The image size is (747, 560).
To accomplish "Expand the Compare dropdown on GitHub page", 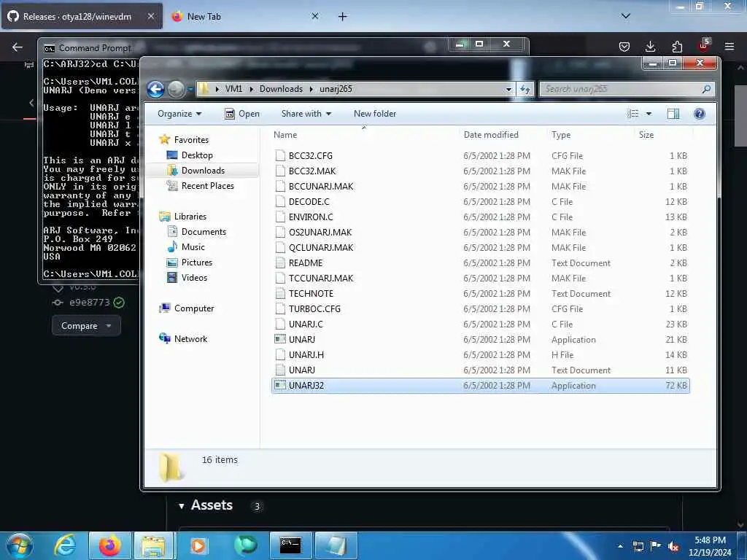I will 86,326.
